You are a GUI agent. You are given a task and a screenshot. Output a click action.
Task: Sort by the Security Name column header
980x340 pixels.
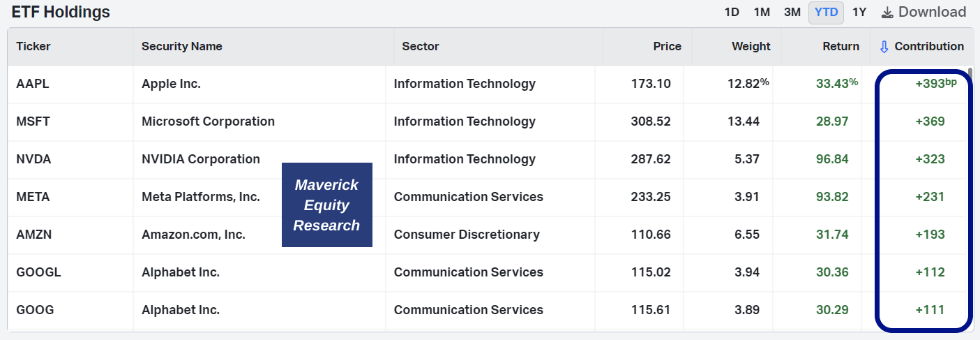pos(182,47)
